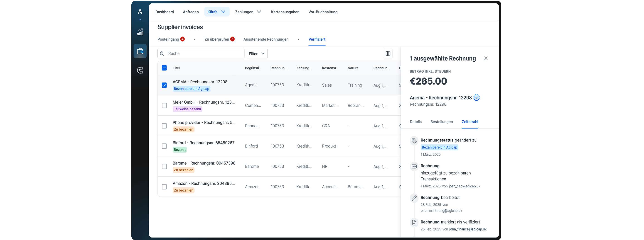Click the Begünsti... column header

coord(253,68)
